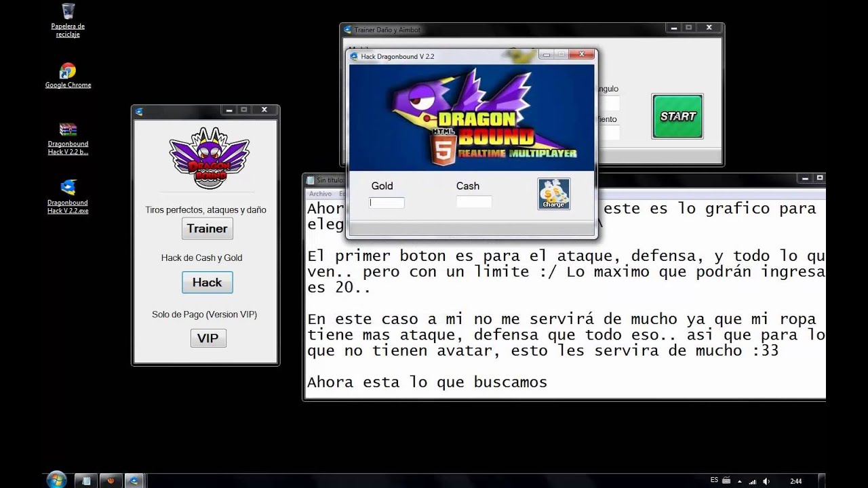Switch to Notepad from the taskbar
The width and height of the screenshot is (868, 488).
(86, 481)
